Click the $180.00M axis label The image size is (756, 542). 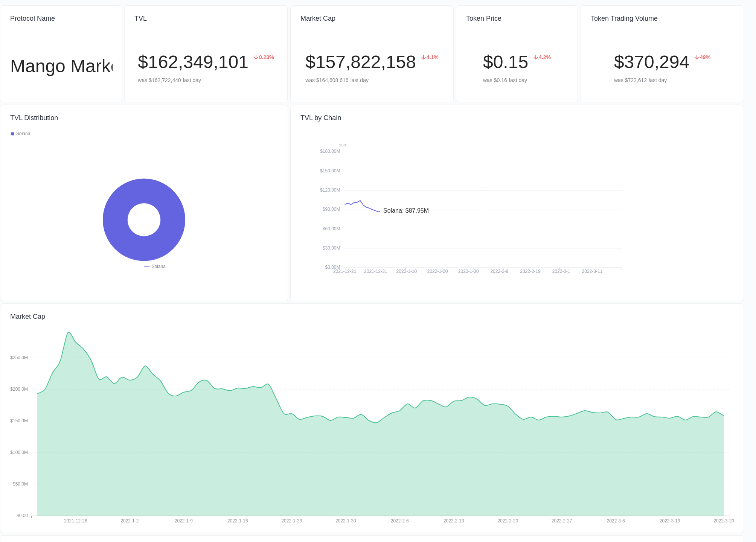330,151
